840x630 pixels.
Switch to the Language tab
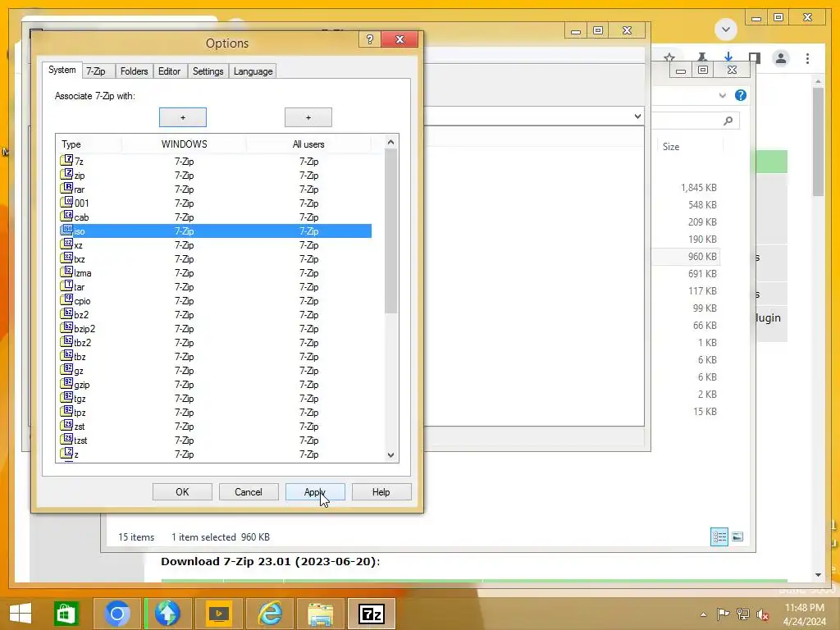[x=253, y=71]
